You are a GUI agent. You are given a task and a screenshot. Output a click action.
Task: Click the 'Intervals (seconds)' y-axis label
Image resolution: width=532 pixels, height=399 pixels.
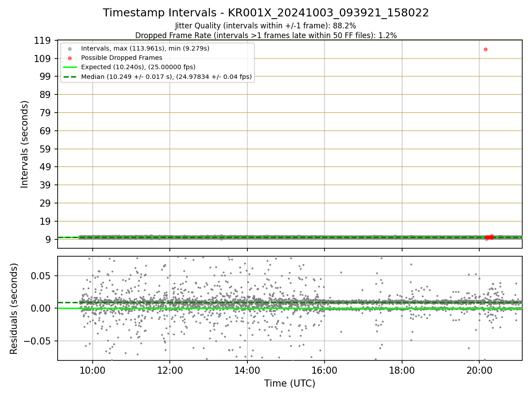coord(25,144)
